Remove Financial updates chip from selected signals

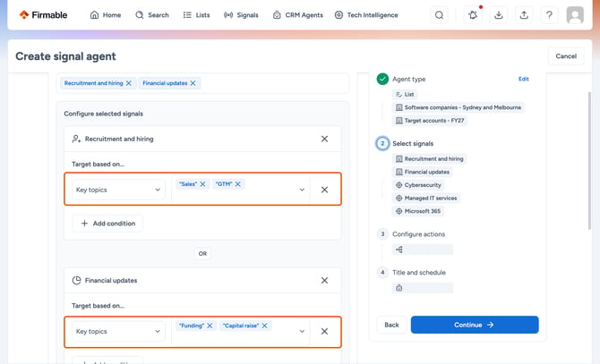click(x=193, y=83)
